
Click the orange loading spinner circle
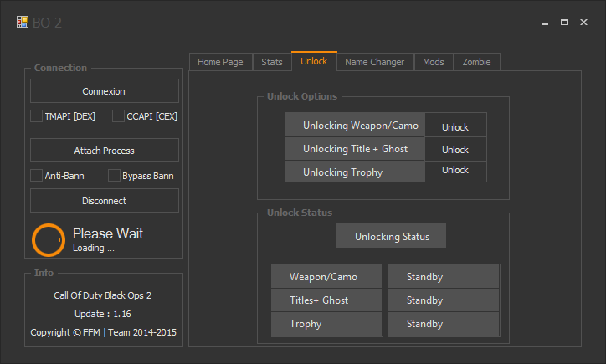point(49,240)
